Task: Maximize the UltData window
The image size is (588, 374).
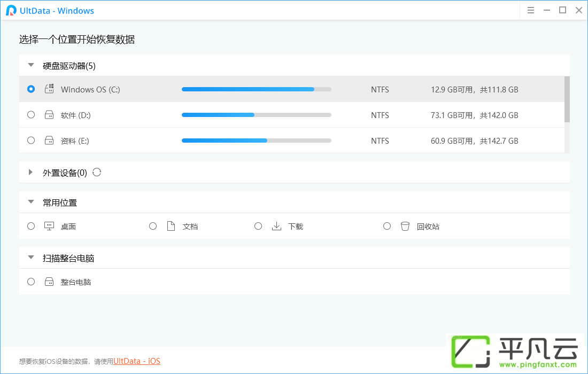Action: (x=562, y=10)
